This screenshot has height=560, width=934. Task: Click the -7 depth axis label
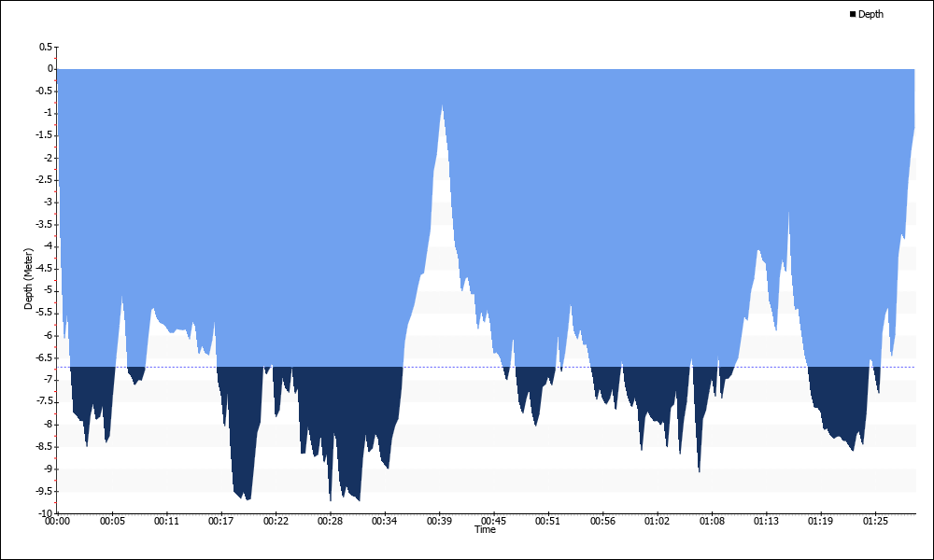click(49, 380)
